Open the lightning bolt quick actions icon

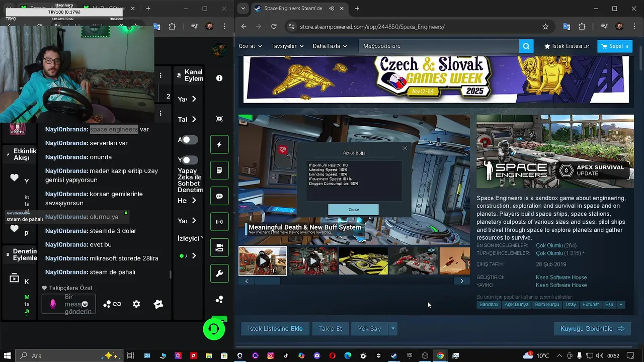tap(219, 145)
